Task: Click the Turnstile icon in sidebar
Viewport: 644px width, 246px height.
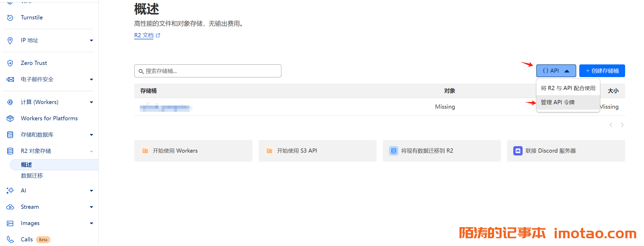Action: 10,18
